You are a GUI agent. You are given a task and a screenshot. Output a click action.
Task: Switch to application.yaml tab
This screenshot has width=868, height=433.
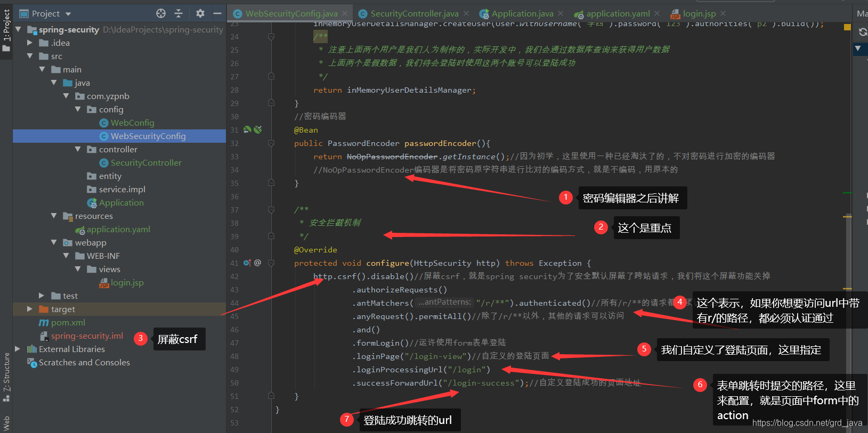618,13
